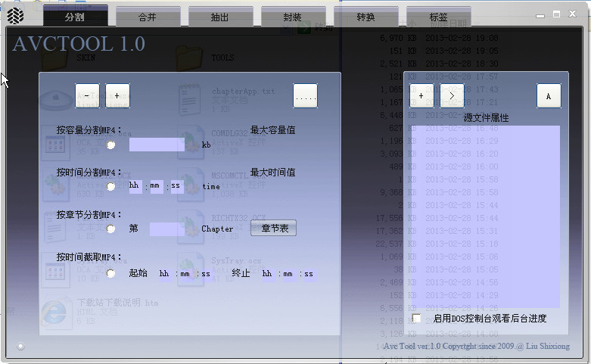Image resolution: width=591 pixels, height=364 pixels.
Task: Switch to the 合并 tab
Action: 148,17
